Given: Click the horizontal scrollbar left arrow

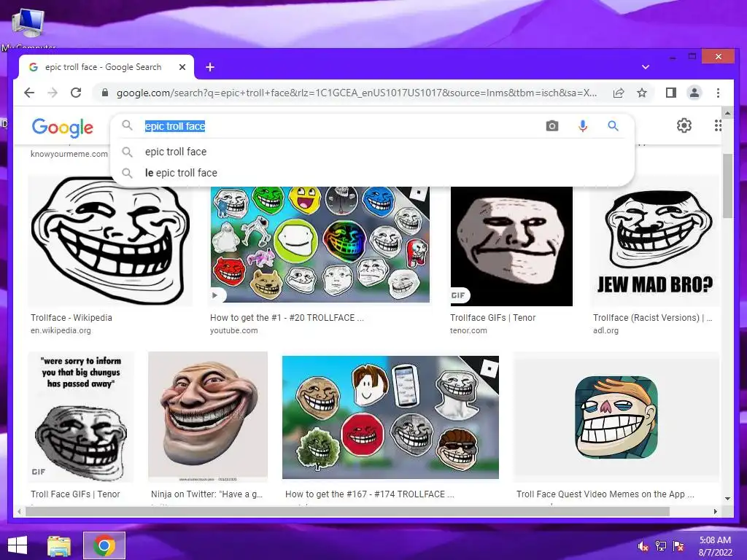Looking at the screenshot, I should (x=19, y=511).
